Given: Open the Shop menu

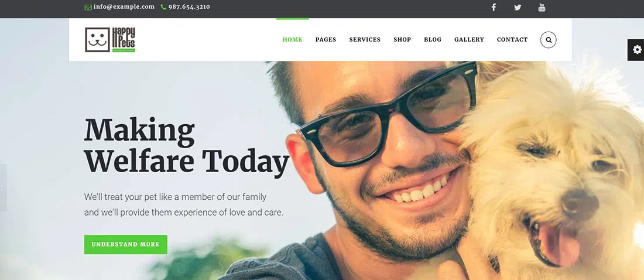Looking at the screenshot, I should click(x=402, y=40).
